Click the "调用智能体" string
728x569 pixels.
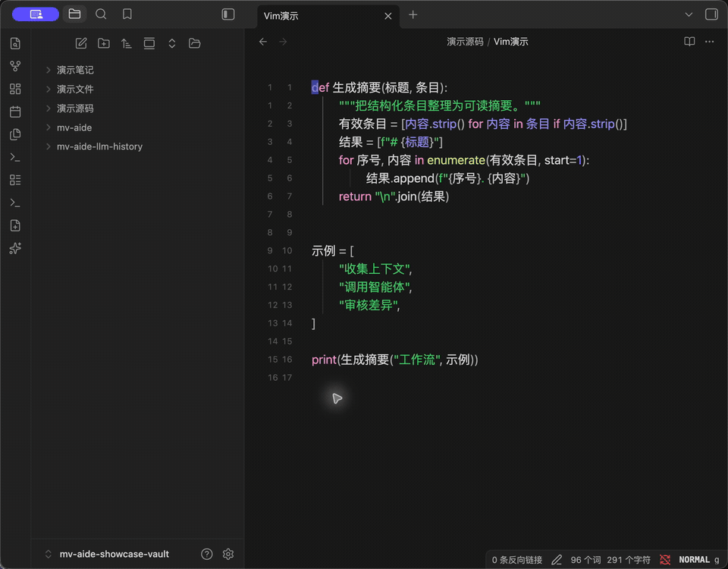click(374, 287)
